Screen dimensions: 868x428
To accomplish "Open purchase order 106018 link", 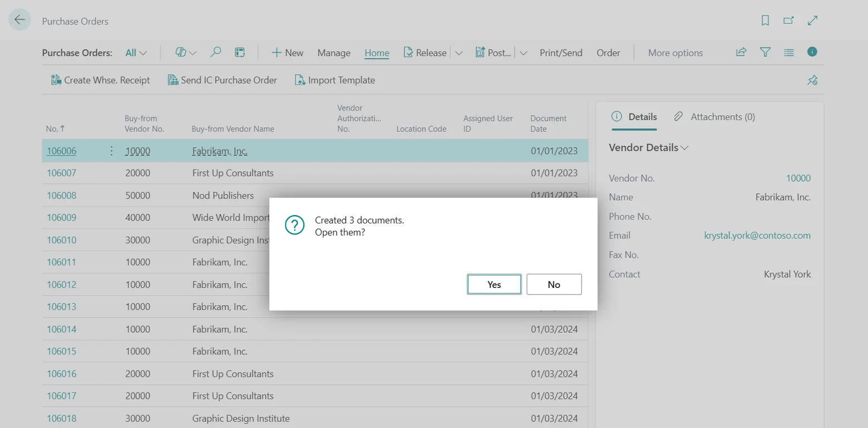I will (x=62, y=418).
